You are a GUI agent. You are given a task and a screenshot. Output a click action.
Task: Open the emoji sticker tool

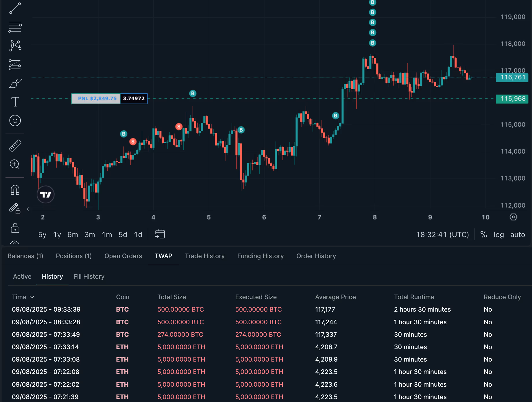(x=15, y=120)
